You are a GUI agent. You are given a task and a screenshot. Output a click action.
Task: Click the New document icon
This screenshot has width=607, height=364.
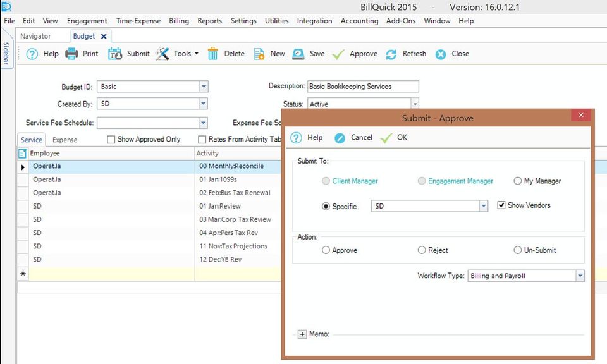[x=259, y=54]
